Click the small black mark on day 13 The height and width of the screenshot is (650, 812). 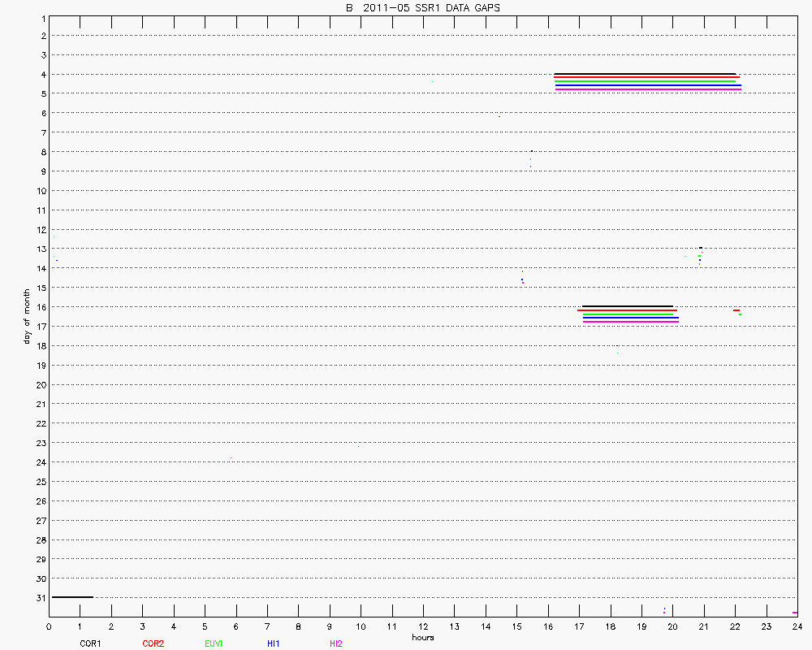700,248
